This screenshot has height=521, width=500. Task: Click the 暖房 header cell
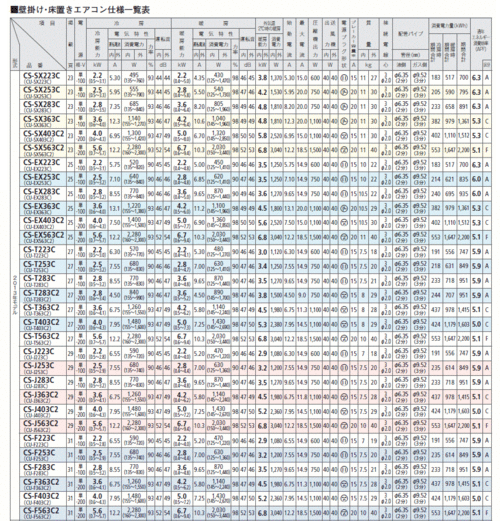213,23
